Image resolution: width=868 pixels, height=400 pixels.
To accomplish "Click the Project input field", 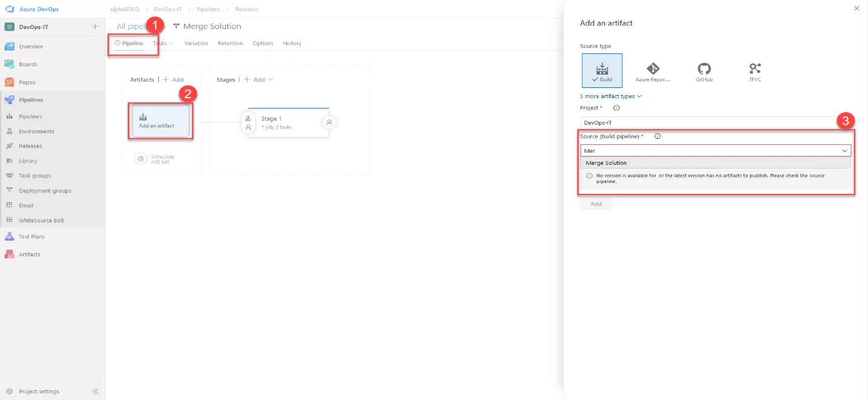I will tap(715, 122).
